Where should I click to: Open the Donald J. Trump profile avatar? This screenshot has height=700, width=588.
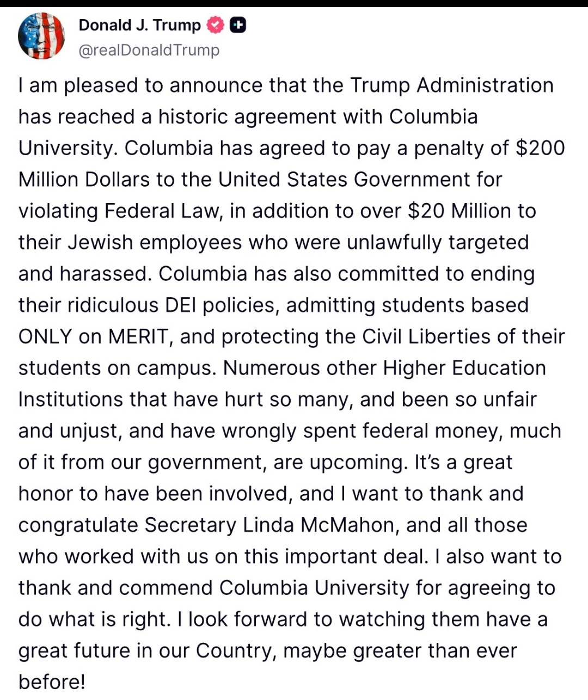(x=41, y=36)
